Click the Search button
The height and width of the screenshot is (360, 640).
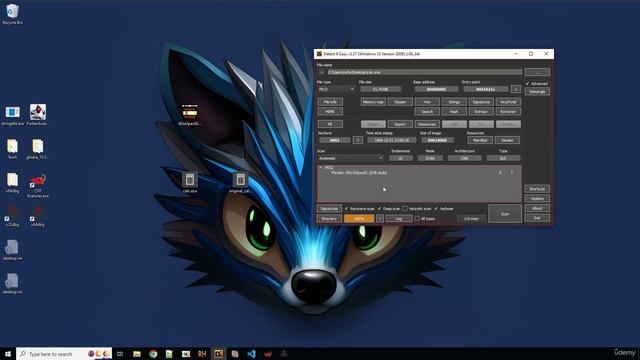click(427, 111)
